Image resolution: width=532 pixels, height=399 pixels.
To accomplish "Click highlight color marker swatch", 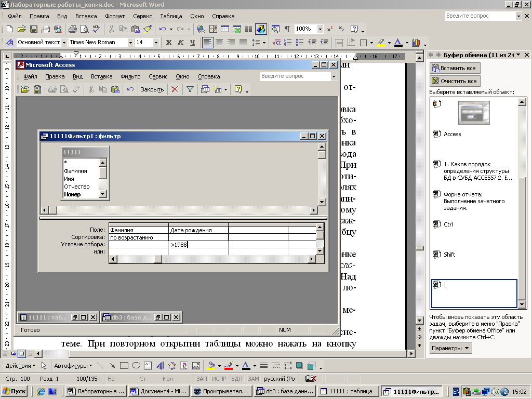I will click(x=381, y=43).
